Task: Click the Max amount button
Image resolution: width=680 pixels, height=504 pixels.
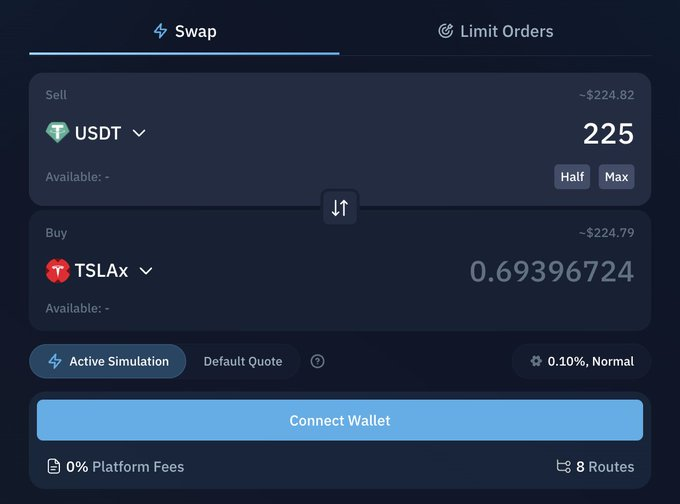Action: pos(616,177)
